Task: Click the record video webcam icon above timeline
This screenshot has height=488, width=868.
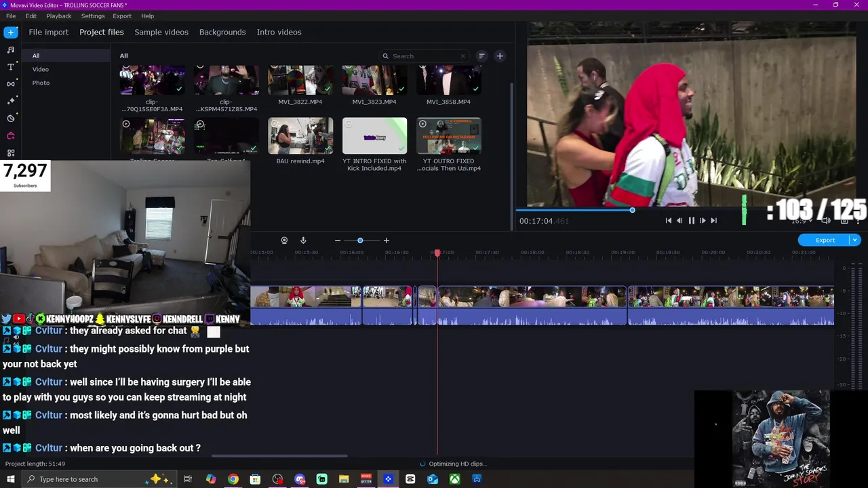Action: point(284,241)
